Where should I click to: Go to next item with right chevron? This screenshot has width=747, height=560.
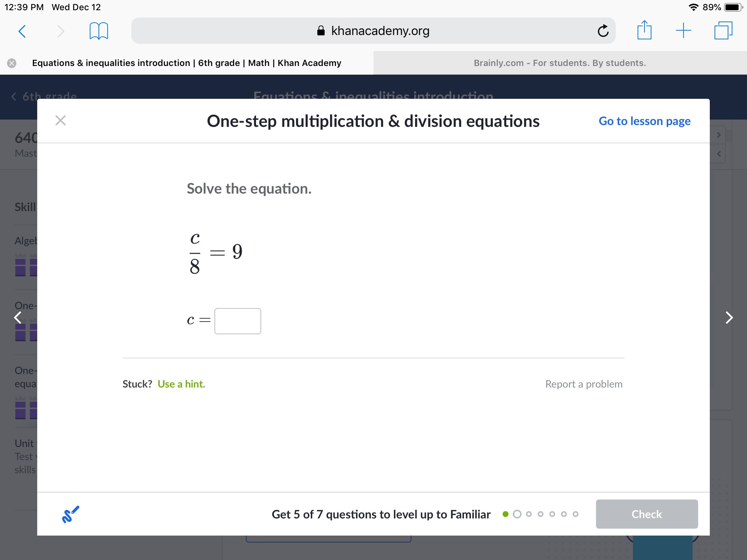pyautogui.click(x=729, y=318)
